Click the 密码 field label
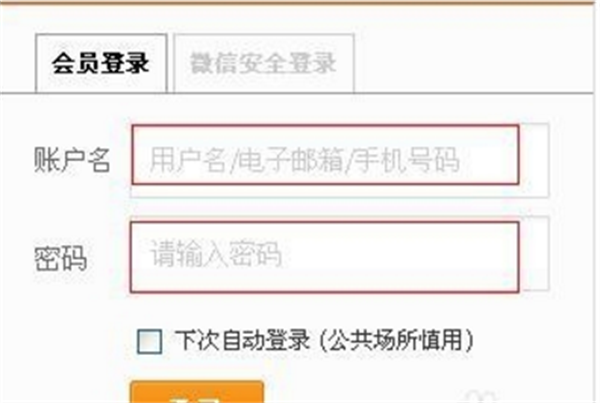The height and width of the screenshot is (403, 600). [x=60, y=258]
